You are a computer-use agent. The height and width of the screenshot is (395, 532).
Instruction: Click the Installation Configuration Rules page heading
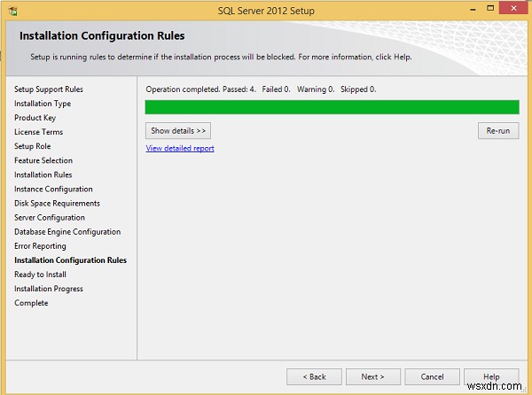[x=102, y=35]
